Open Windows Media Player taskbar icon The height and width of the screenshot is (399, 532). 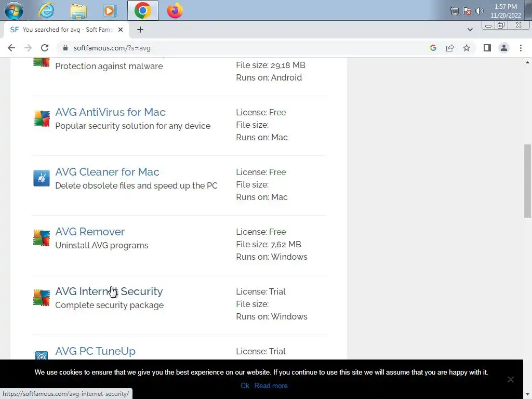point(110,10)
